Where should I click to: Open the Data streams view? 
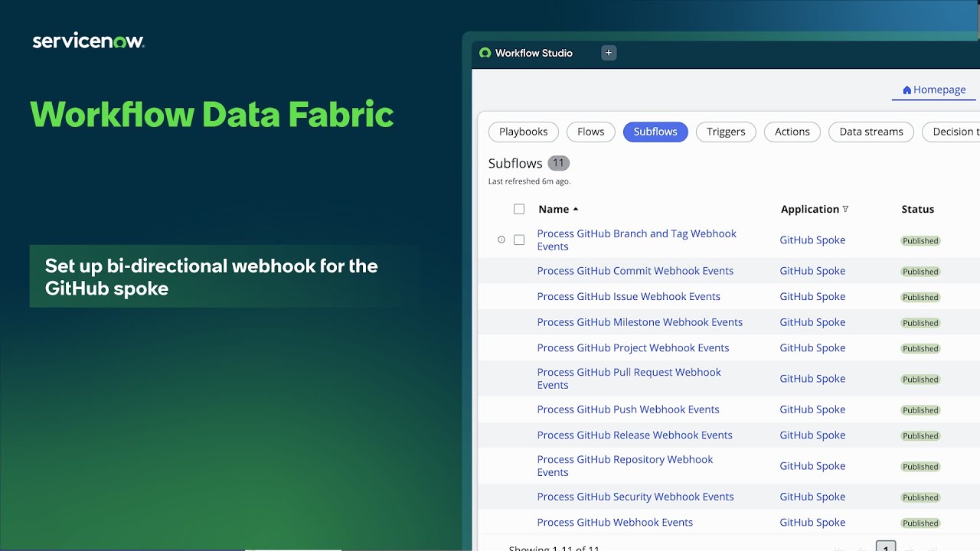871,132
